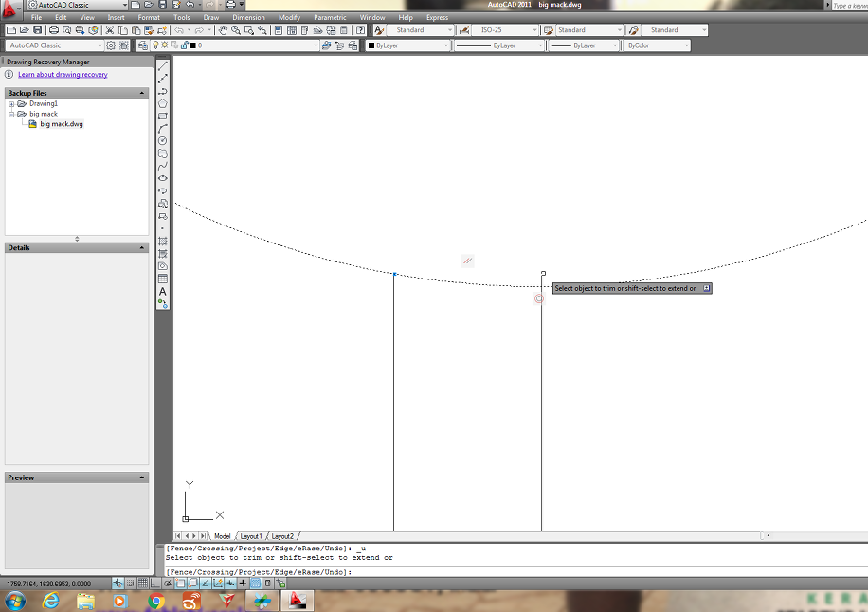868x612 pixels.
Task: Open the ByLayer linetype dropdown
Action: click(499, 45)
